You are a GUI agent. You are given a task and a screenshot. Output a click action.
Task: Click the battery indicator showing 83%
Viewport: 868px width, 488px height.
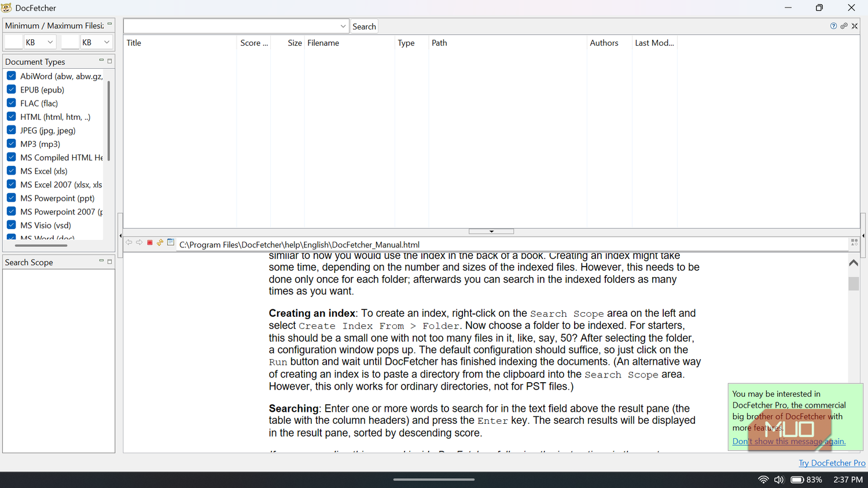807,480
